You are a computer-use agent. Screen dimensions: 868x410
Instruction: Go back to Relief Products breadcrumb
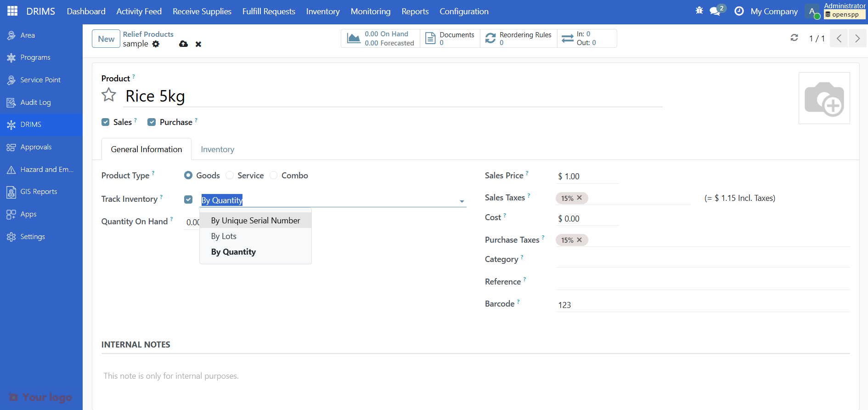click(148, 34)
